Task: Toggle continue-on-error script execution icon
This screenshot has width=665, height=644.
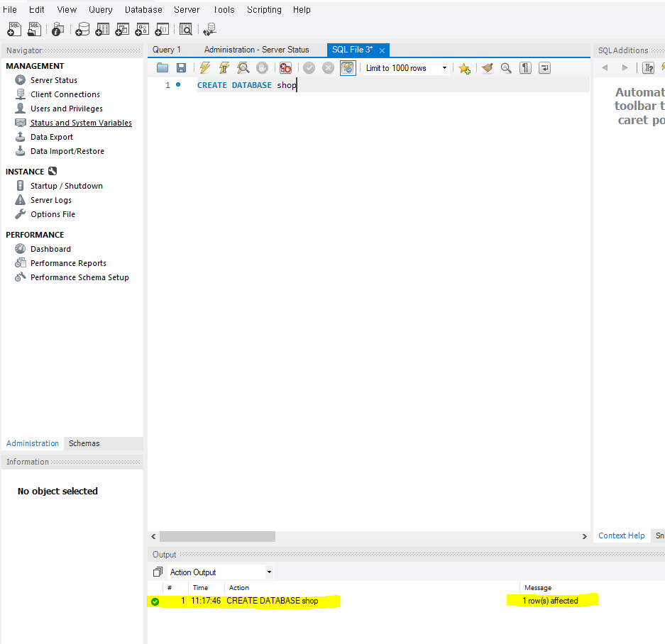Action: (285, 68)
